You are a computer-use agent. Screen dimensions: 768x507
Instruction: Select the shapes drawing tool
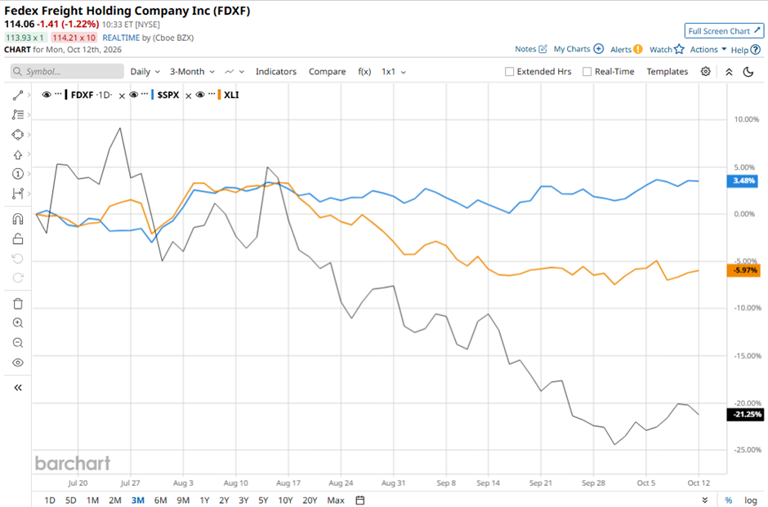[x=18, y=134]
